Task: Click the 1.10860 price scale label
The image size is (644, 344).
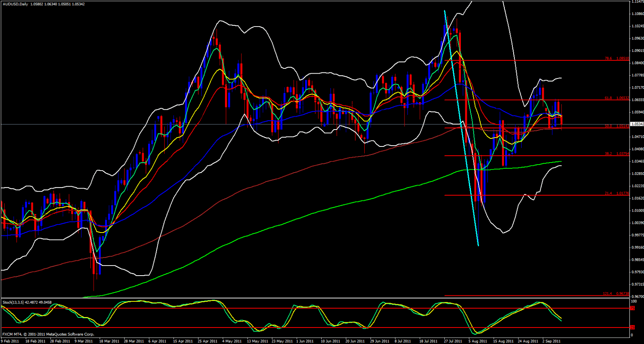Action: pyautogui.click(x=638, y=14)
